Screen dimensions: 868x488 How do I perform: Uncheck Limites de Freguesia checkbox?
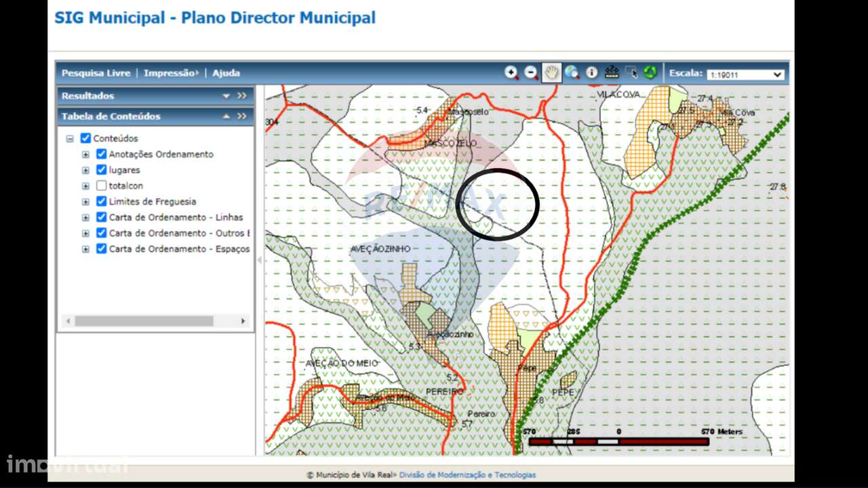click(101, 201)
